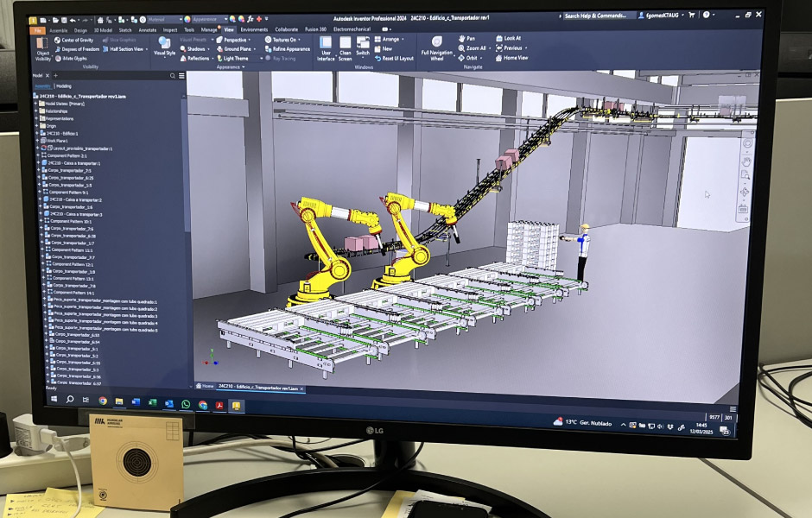This screenshot has height=518, width=812.
Task: Activate the Pan tool
Action: 466,39
